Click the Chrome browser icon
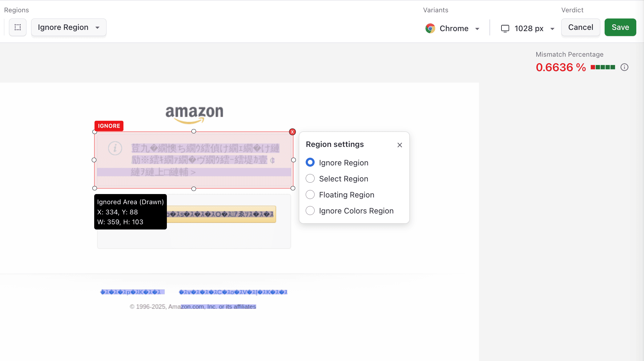 tap(430, 28)
